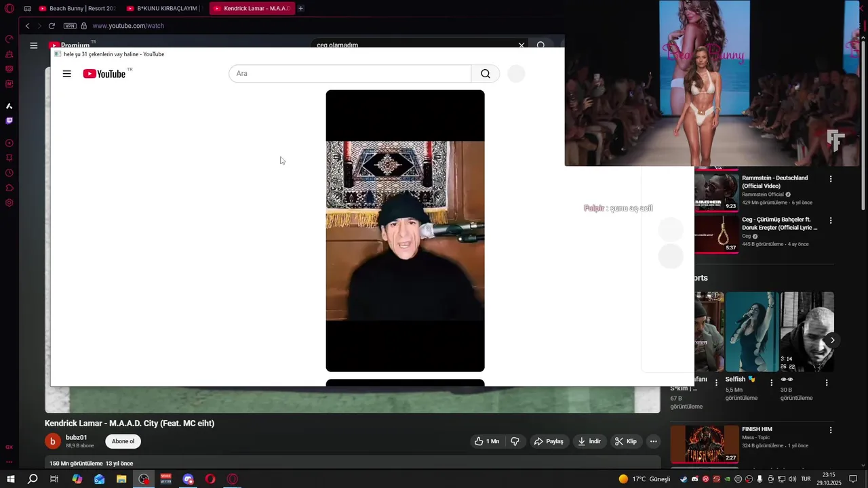Open the Selfish short thumbnail
Screen dimensions: 868x488
pyautogui.click(x=752, y=331)
